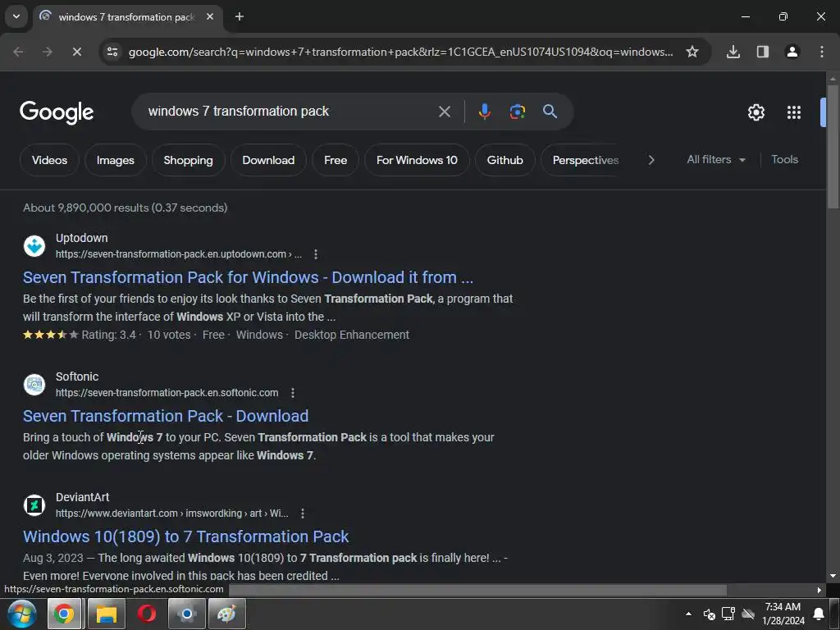Clear the search query
The height and width of the screenshot is (630, 840).
click(444, 112)
